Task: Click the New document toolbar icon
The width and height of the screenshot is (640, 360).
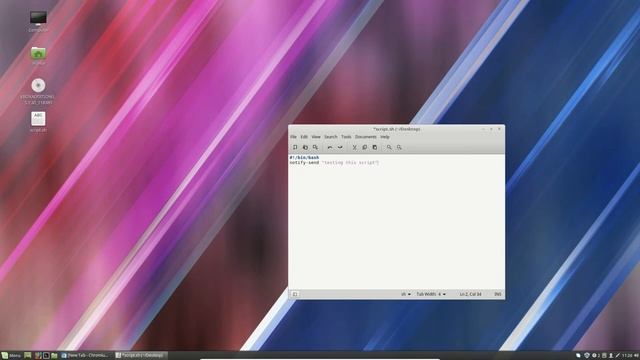Action: pyautogui.click(x=295, y=147)
